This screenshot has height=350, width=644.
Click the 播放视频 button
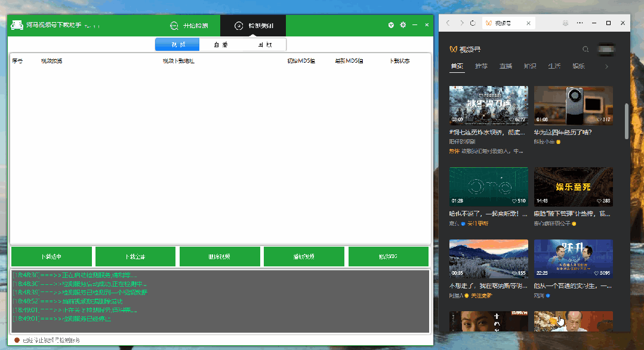[x=304, y=257]
